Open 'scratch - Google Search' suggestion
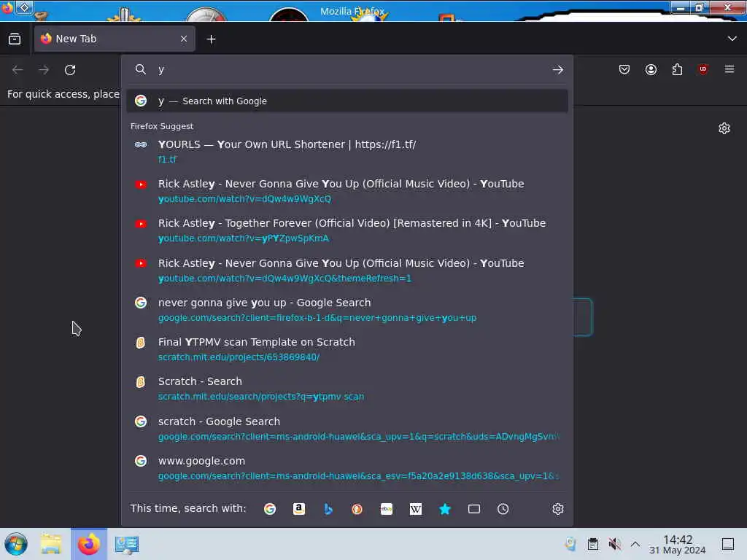 tap(347, 429)
